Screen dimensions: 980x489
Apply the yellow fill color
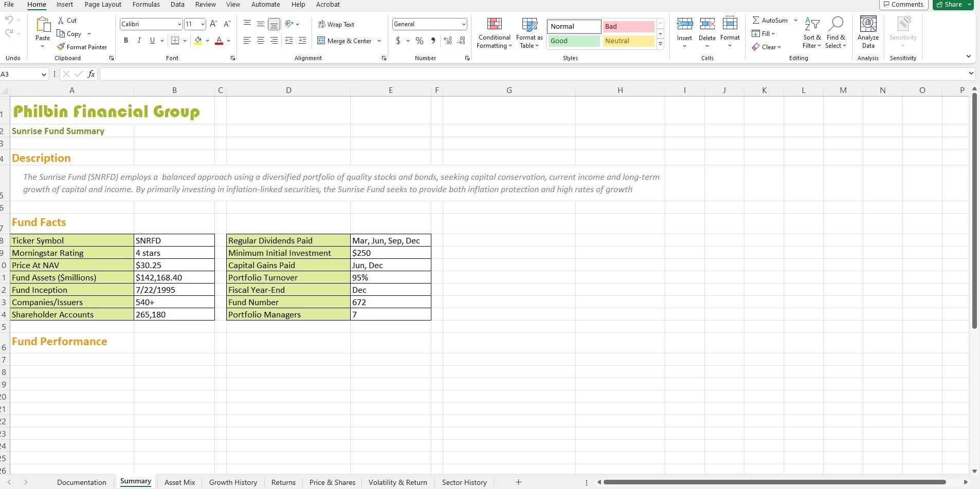(198, 41)
